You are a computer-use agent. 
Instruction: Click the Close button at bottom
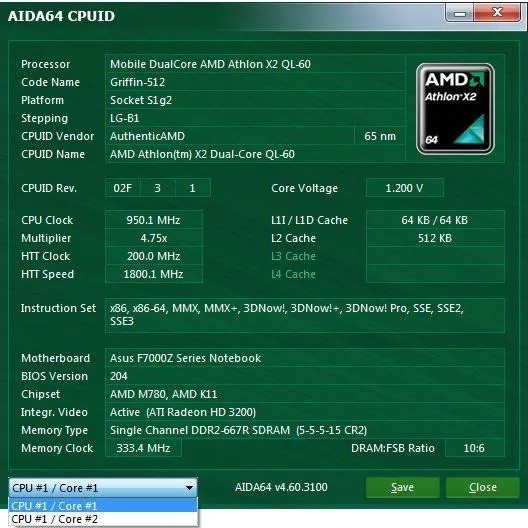click(x=483, y=487)
